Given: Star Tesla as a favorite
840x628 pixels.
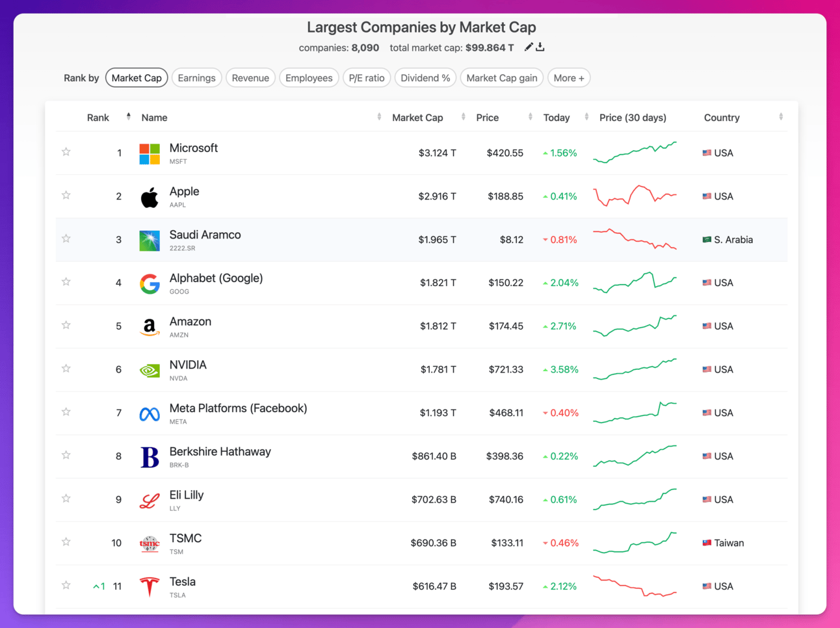Looking at the screenshot, I should click(x=66, y=585).
